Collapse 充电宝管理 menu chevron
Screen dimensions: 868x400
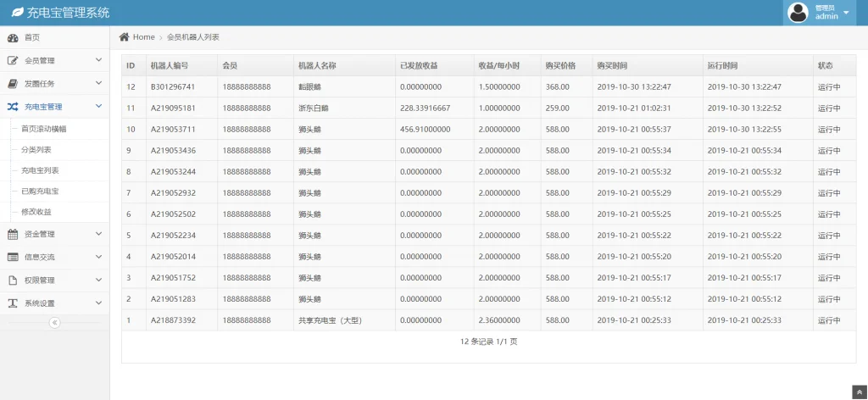point(98,106)
